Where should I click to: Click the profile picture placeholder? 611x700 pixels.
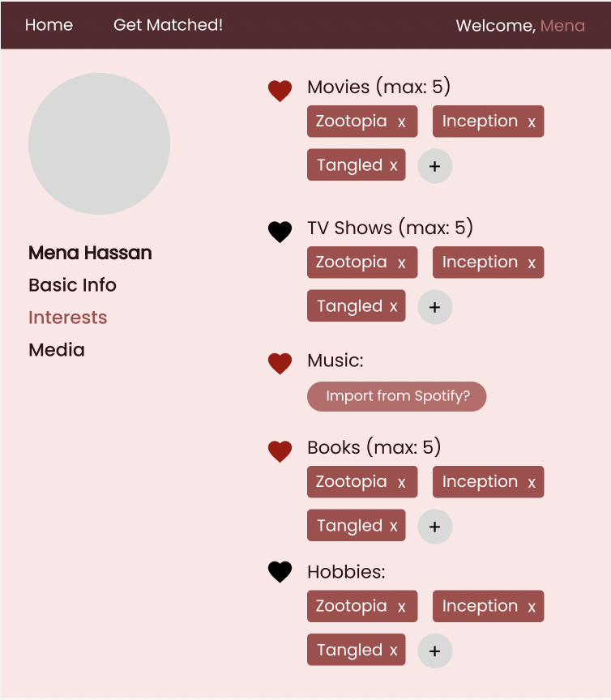pyautogui.click(x=99, y=143)
